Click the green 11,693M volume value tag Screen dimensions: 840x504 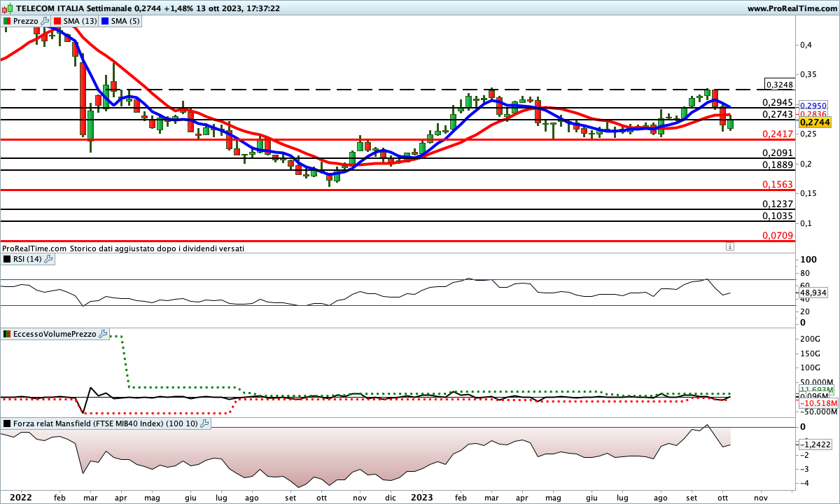tap(816, 390)
